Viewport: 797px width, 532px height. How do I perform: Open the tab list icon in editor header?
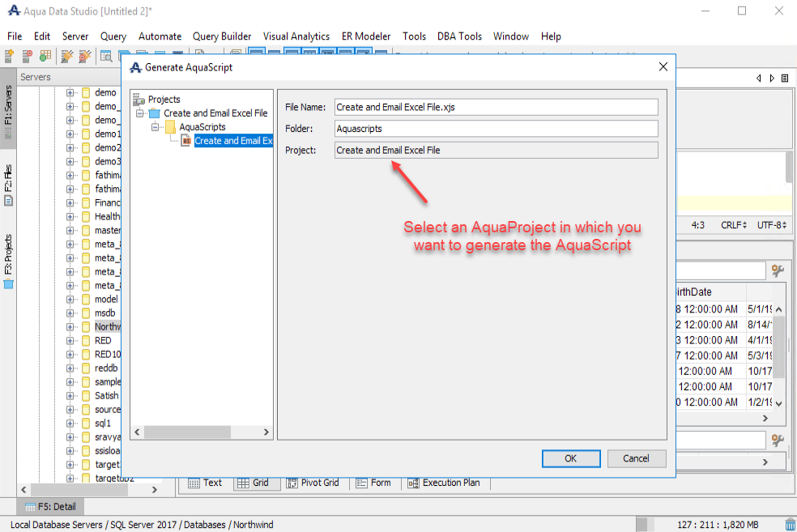pos(785,79)
